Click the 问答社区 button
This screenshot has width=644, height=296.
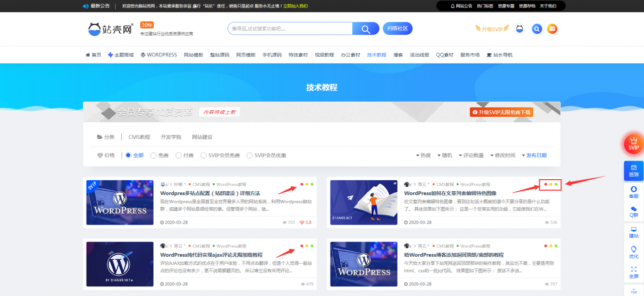(397, 29)
